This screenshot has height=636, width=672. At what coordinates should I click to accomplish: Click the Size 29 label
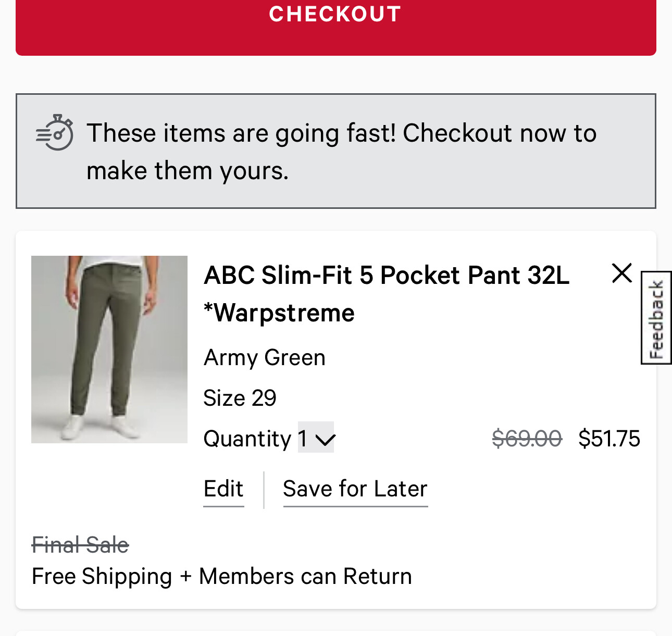pos(240,398)
